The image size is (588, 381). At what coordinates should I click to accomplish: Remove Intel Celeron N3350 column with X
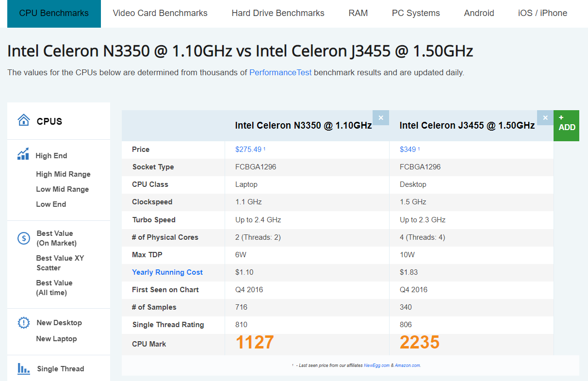click(x=381, y=117)
